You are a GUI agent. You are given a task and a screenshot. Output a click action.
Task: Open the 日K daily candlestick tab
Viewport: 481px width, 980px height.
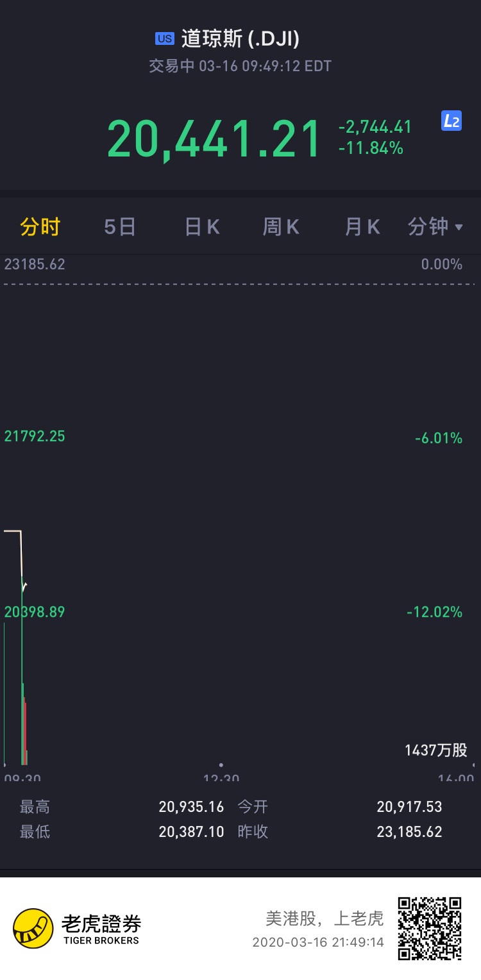[x=202, y=227]
